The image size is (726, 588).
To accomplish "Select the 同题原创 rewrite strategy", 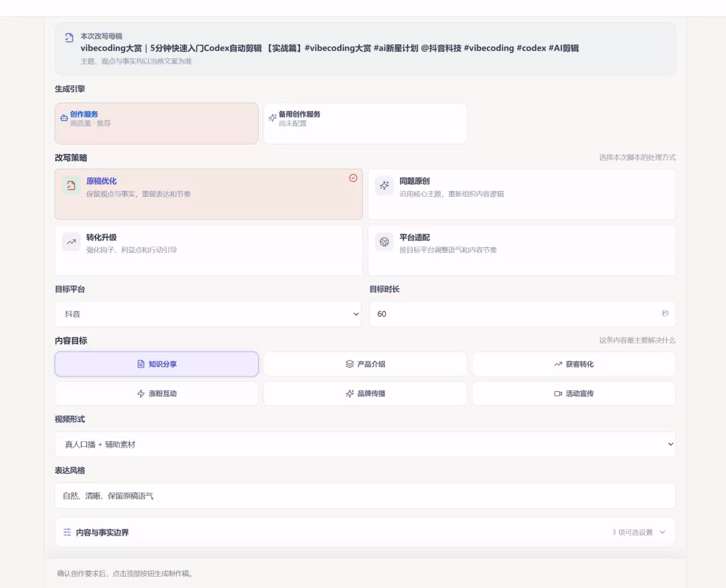I will (522, 194).
